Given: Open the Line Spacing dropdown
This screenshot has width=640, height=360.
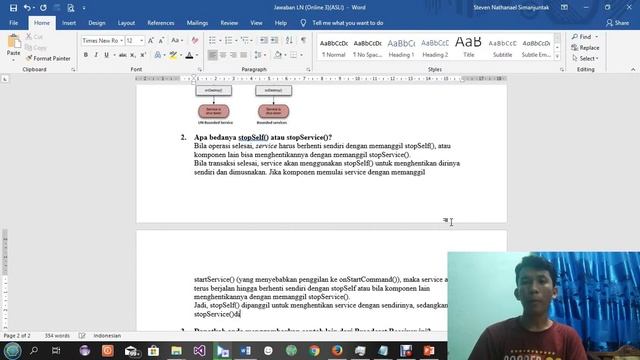Looking at the screenshot, I should (x=259, y=55).
